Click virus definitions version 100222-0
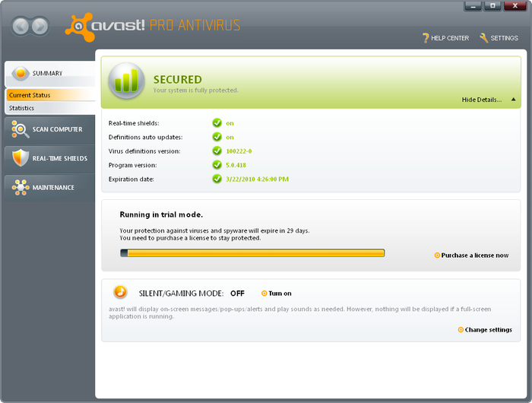This screenshot has width=532, height=403. point(239,151)
